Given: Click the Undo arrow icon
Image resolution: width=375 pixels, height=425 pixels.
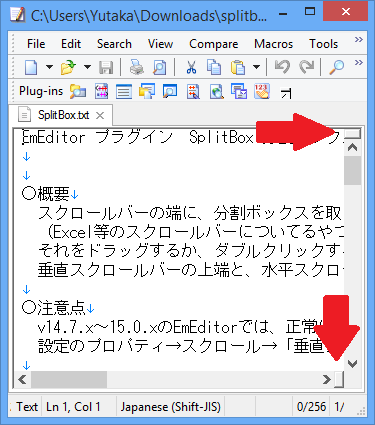Looking at the screenshot, I should pyautogui.click(x=282, y=67).
